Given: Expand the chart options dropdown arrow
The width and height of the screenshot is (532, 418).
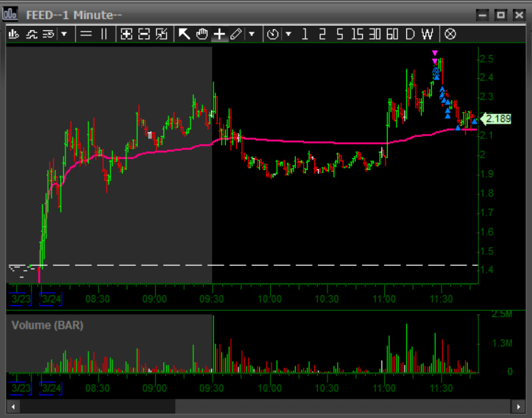Looking at the screenshot, I should [x=64, y=35].
